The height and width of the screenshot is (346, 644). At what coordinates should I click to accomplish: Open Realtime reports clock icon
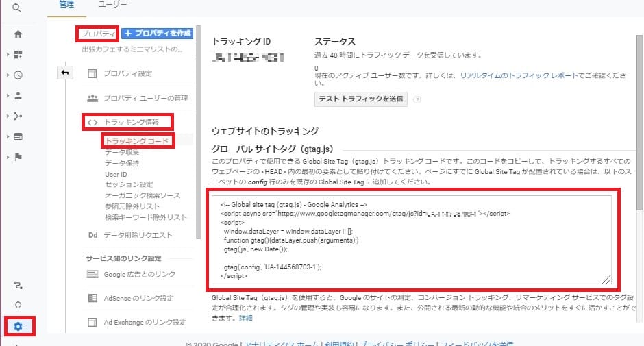pyautogui.click(x=18, y=75)
